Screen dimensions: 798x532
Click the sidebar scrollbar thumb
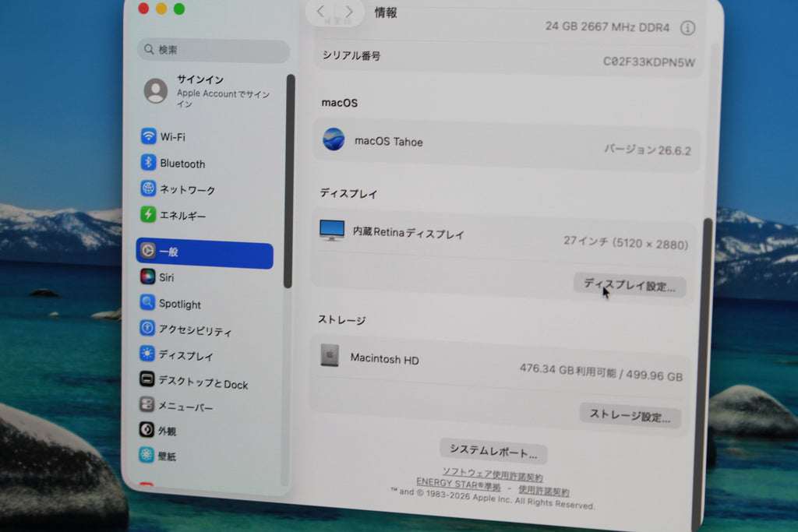point(290,181)
